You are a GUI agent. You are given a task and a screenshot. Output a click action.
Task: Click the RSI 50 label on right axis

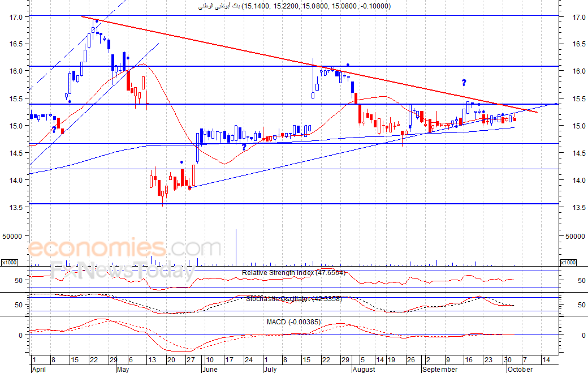pyautogui.click(x=582, y=281)
